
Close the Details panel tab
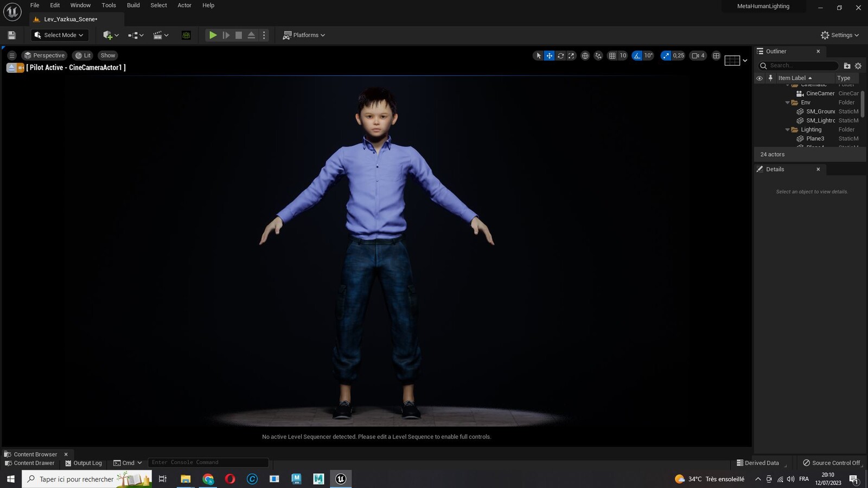click(818, 169)
